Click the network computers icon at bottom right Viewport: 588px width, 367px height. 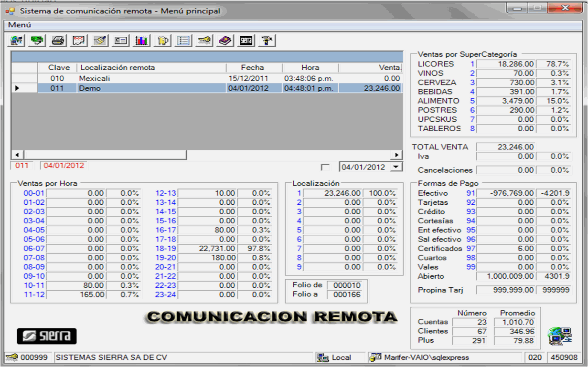tap(559, 336)
